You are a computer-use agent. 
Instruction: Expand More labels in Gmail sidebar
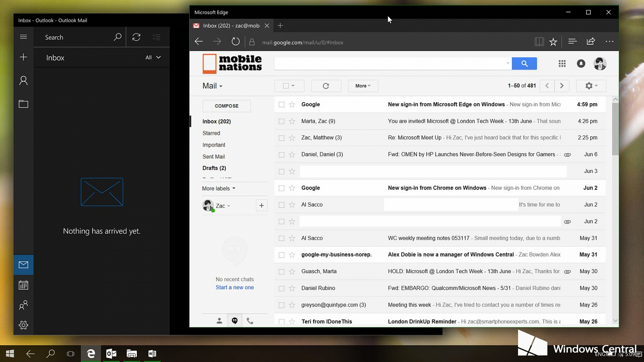(219, 189)
